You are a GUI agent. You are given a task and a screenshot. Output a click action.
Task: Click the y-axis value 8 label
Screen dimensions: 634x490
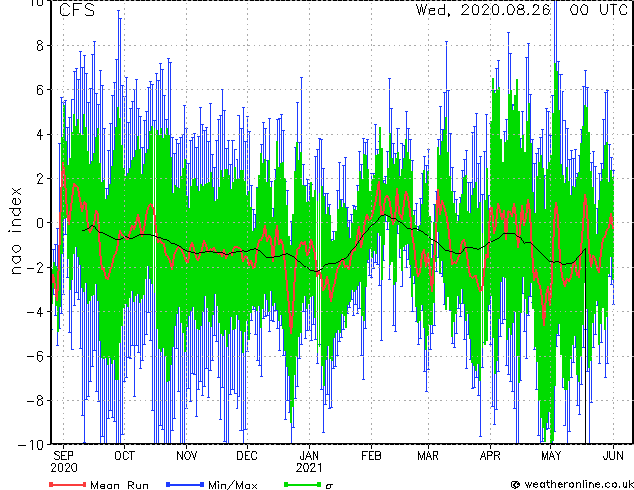(40, 46)
